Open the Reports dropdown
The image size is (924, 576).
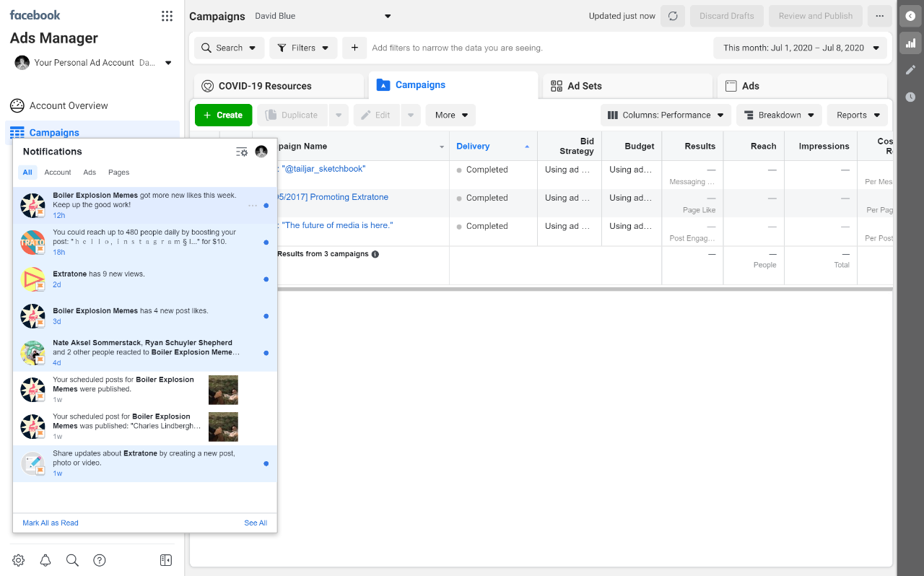(858, 115)
